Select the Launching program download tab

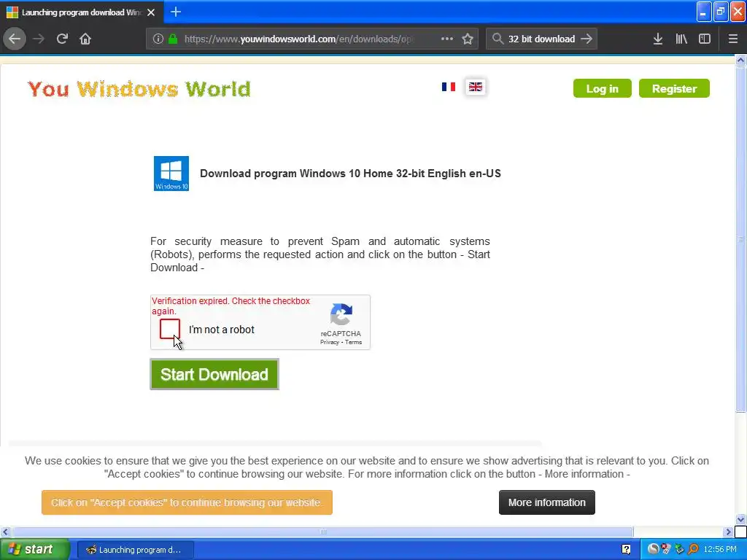coord(82,12)
